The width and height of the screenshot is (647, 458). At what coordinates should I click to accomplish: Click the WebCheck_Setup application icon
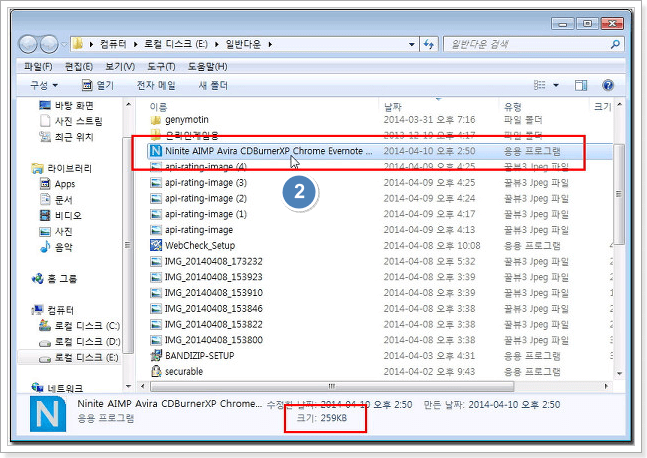click(x=156, y=246)
